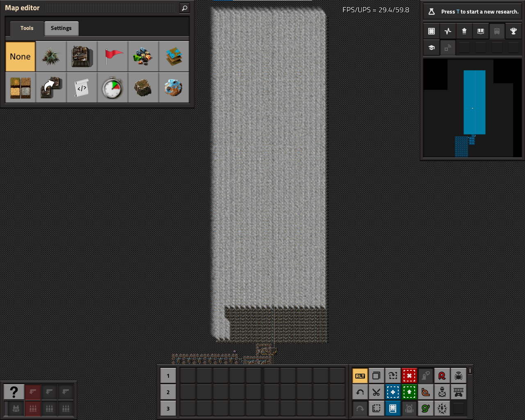Select the tiles terrain editor tool
The width and height of the screenshot is (525, 420).
(x=20, y=88)
